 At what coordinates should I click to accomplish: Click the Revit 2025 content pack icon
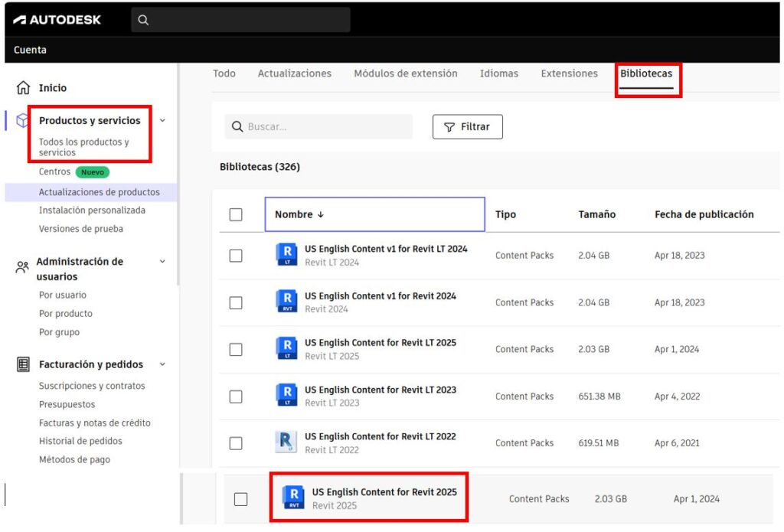[x=294, y=498]
